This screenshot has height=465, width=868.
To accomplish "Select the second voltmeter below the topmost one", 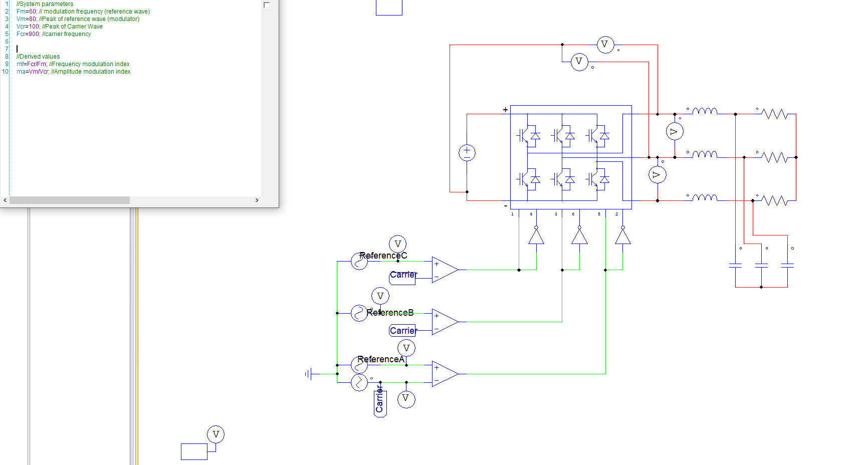I will point(579,62).
